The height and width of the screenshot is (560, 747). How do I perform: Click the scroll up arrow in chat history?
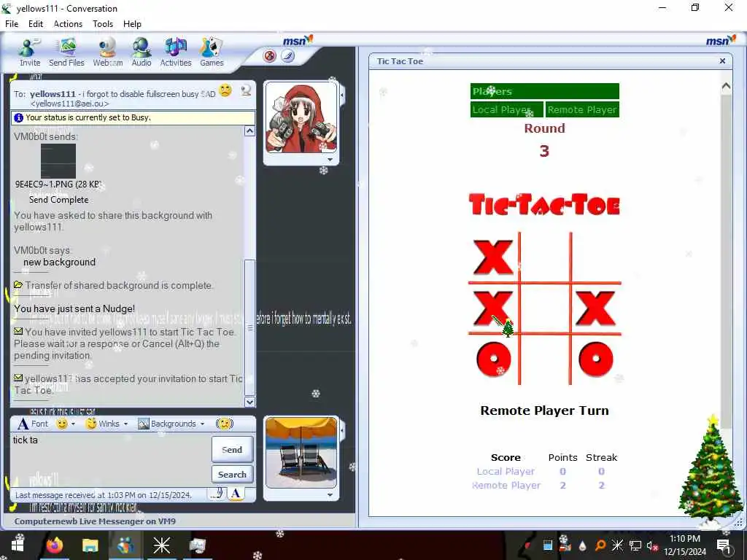[249, 131]
